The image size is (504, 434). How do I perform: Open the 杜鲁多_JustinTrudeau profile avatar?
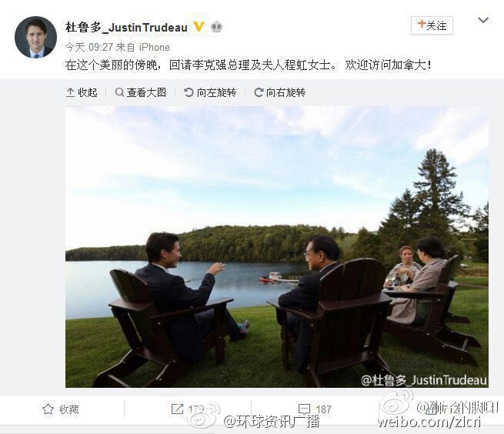(x=35, y=37)
